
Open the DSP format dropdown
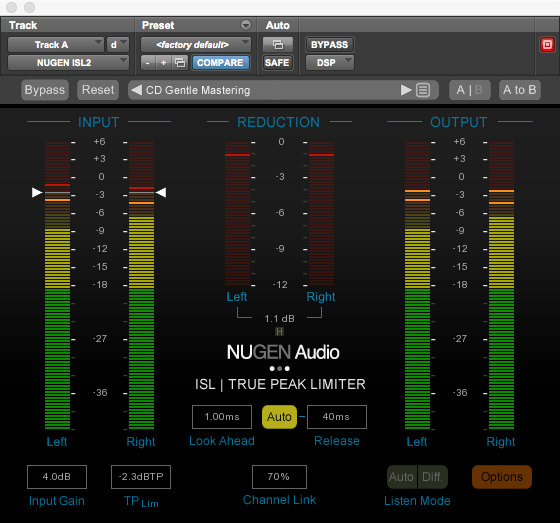330,63
